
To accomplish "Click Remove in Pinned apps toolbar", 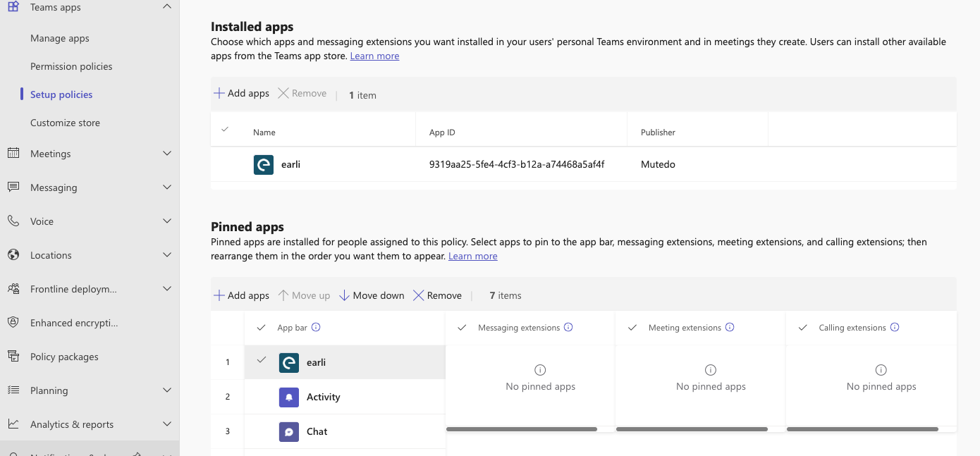I will tap(437, 295).
